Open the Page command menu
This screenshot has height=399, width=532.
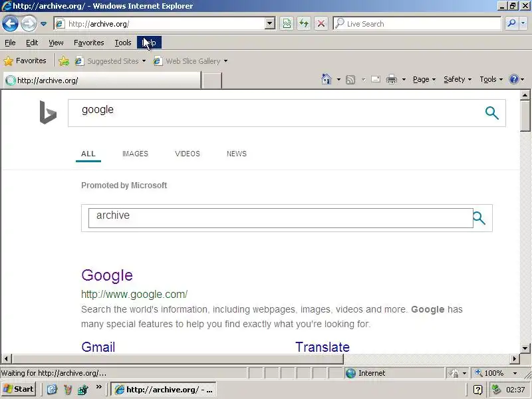424,79
